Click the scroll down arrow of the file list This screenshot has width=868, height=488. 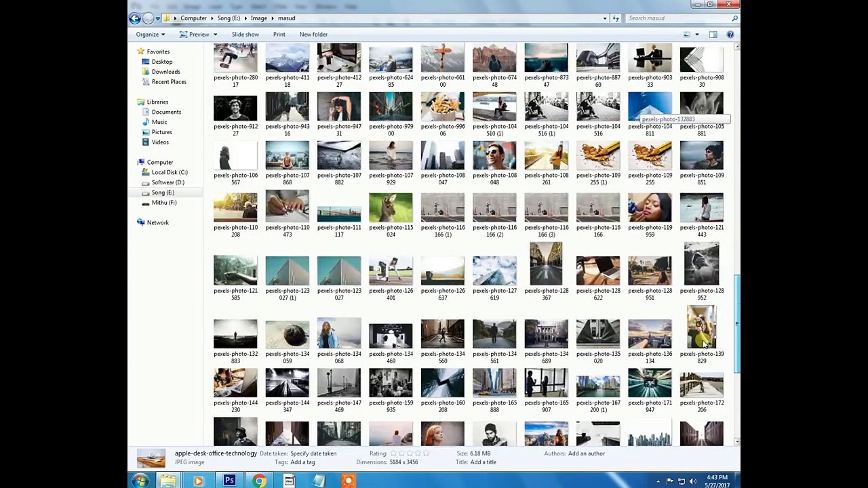tap(736, 442)
